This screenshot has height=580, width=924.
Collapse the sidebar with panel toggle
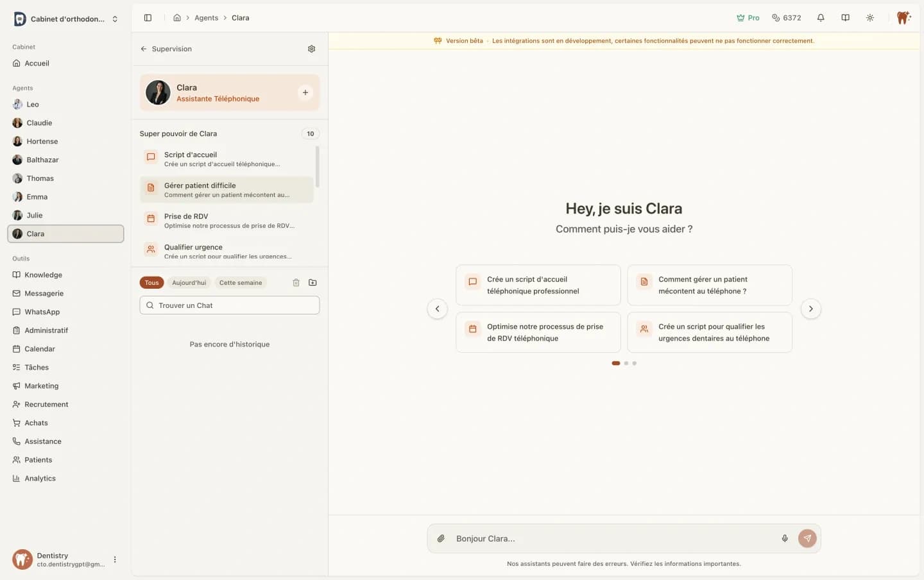click(x=148, y=18)
